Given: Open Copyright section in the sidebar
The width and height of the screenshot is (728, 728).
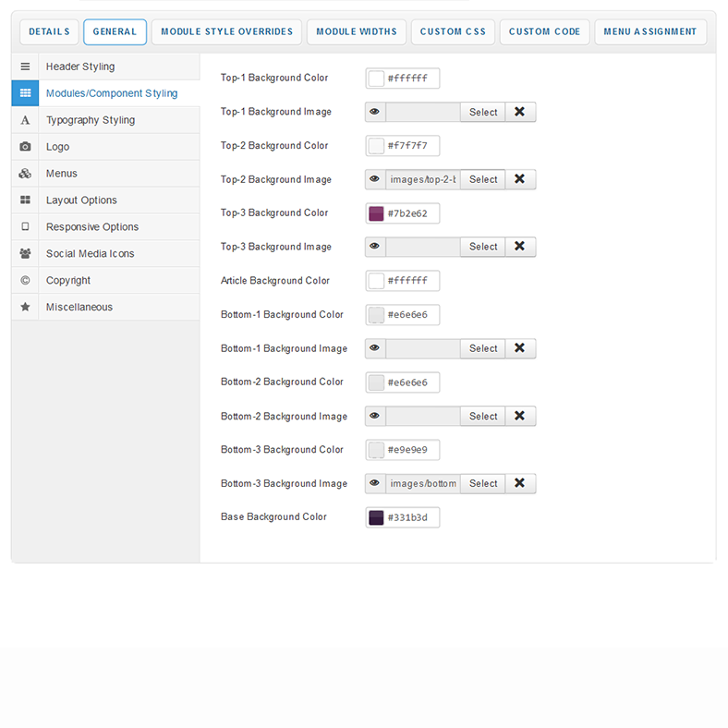Looking at the screenshot, I should 68,281.
